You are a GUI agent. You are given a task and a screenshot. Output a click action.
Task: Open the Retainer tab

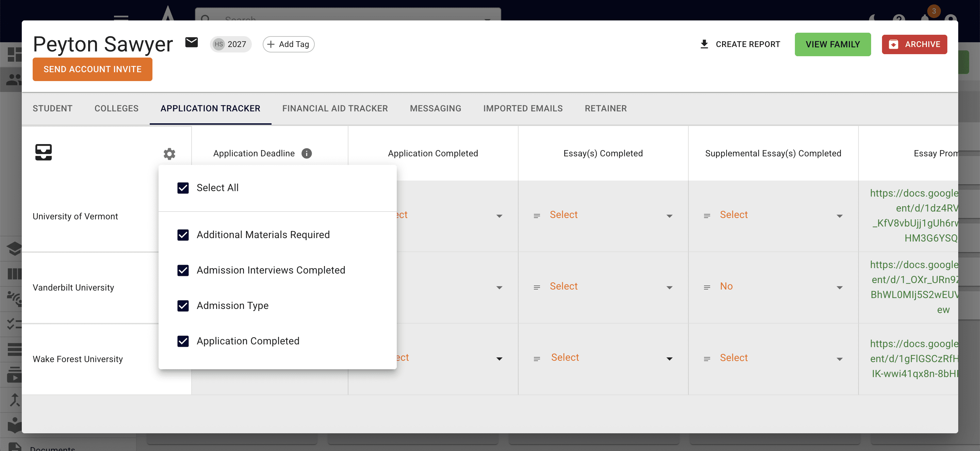pyautogui.click(x=606, y=109)
